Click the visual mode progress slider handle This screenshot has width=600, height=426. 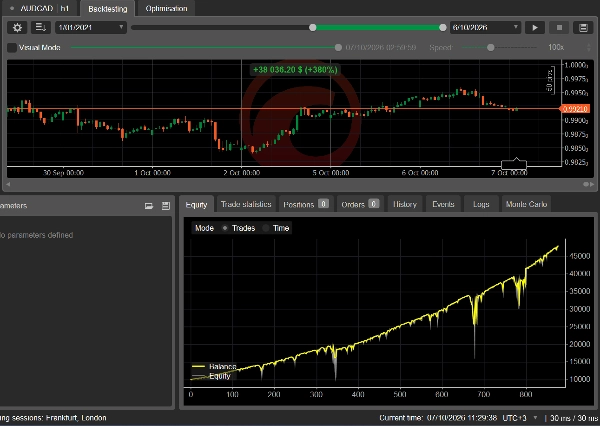[x=338, y=47]
